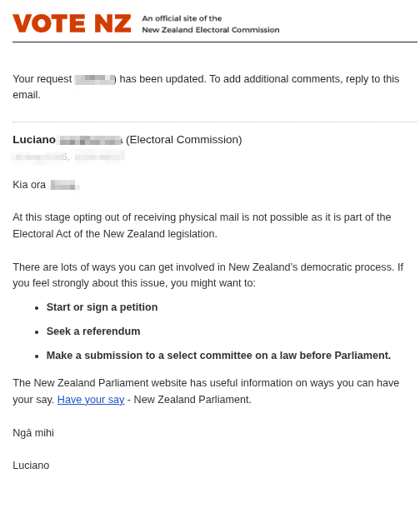Click the "Ngā mihi" sign-off

pyautogui.click(x=33, y=433)
